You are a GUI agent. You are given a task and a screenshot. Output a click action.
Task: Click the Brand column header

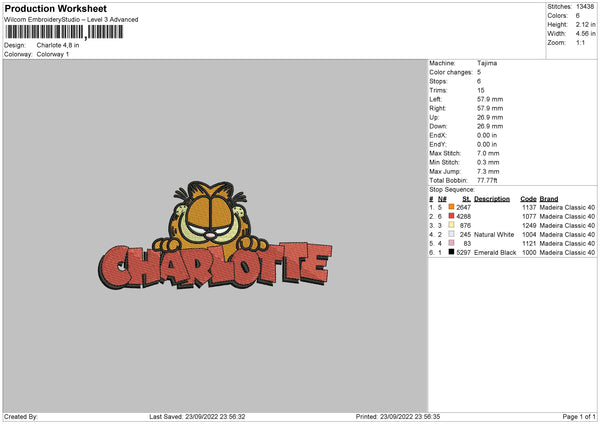(x=549, y=199)
